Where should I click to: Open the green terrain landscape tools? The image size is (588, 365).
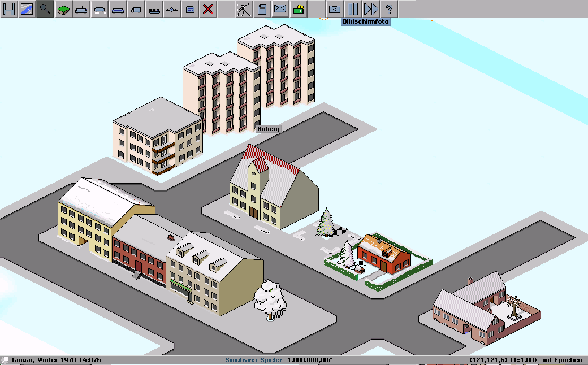(63, 9)
